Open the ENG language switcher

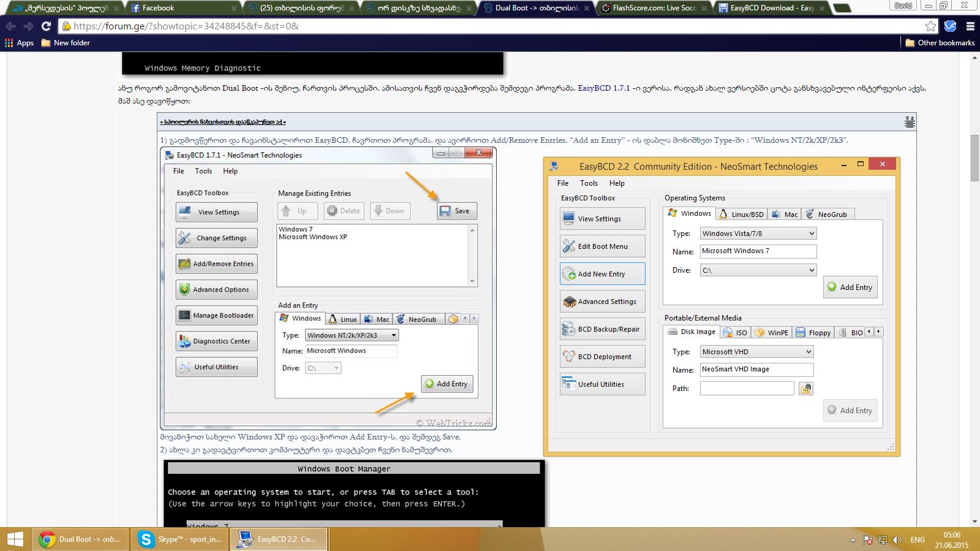pyautogui.click(x=918, y=540)
